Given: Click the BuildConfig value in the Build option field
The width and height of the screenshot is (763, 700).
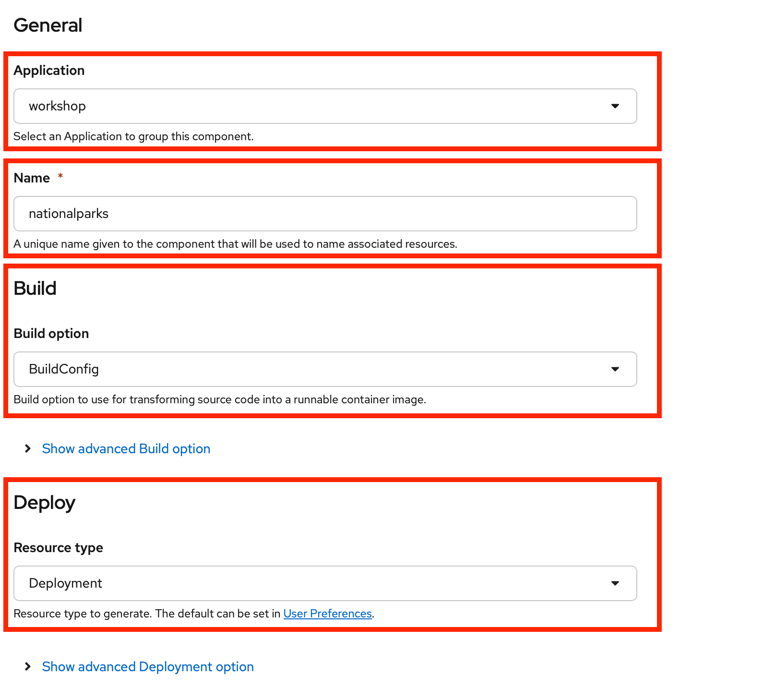Looking at the screenshot, I should click(64, 369).
